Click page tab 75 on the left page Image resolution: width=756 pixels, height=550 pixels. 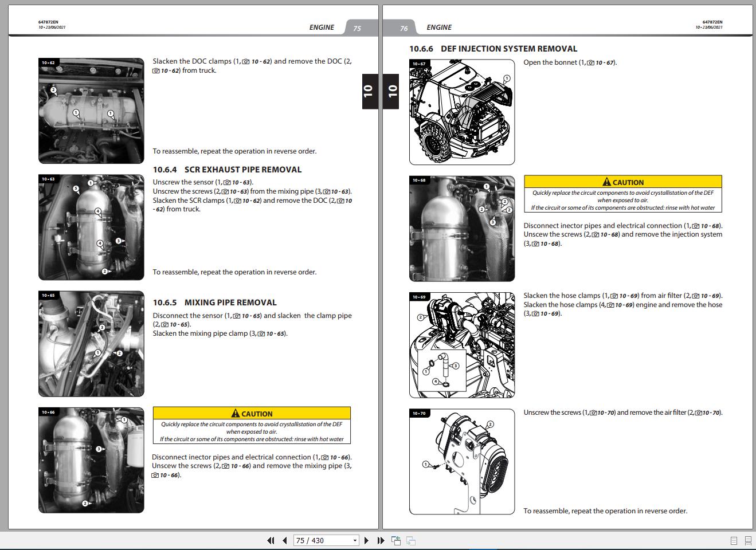pos(357,28)
